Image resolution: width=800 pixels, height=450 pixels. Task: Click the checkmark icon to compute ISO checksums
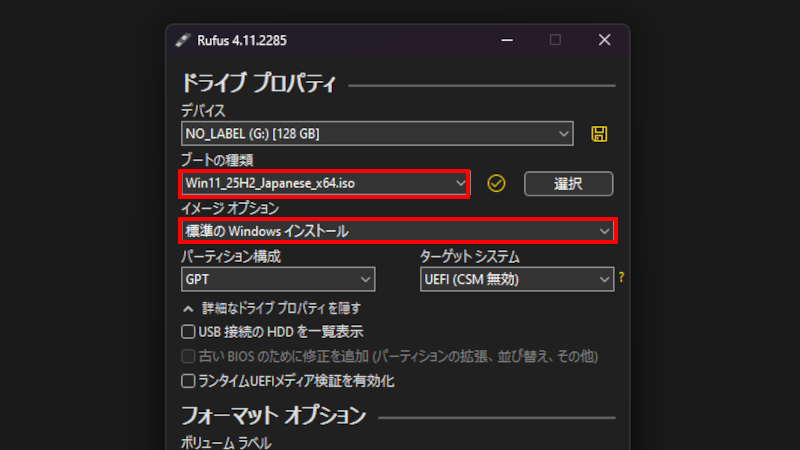496,183
